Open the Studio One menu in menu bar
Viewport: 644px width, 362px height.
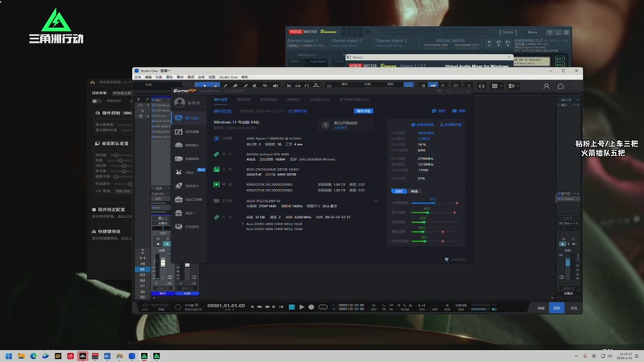pyautogui.click(x=228, y=77)
